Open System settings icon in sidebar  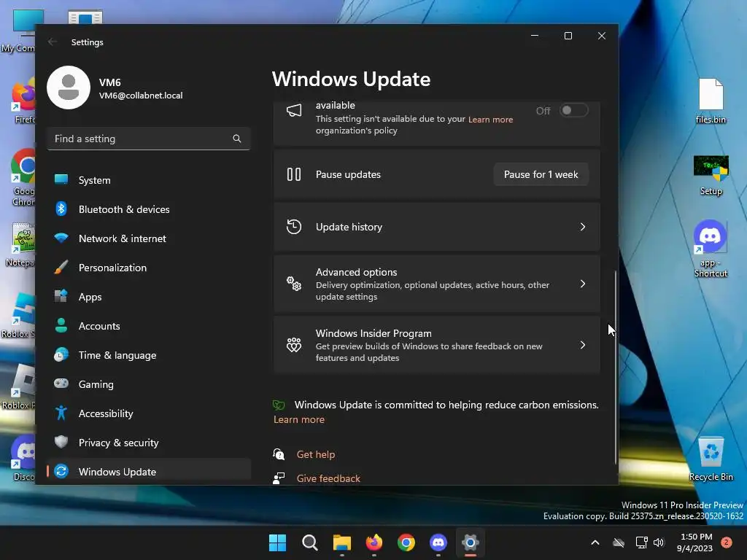click(x=61, y=179)
